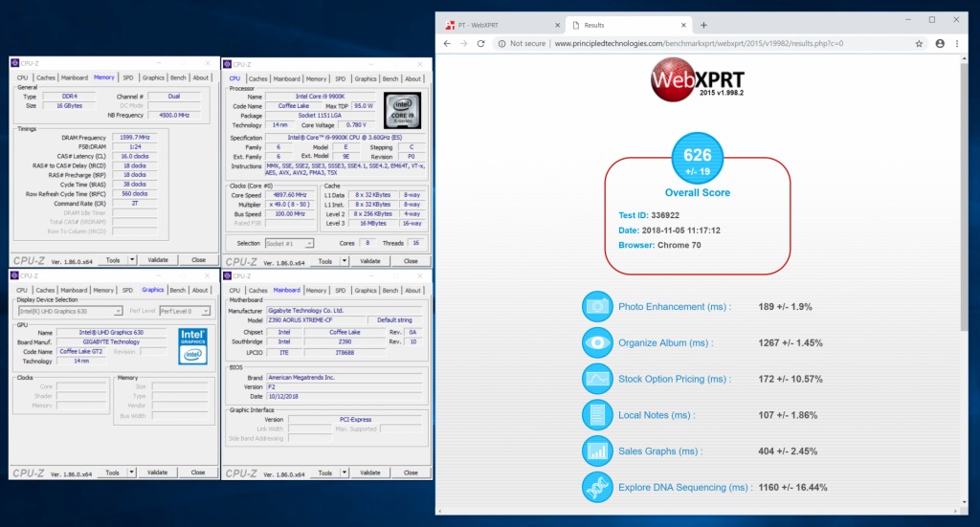Click the Stock Option Pricing chart icon
This screenshot has width=980, height=527.
point(597,379)
